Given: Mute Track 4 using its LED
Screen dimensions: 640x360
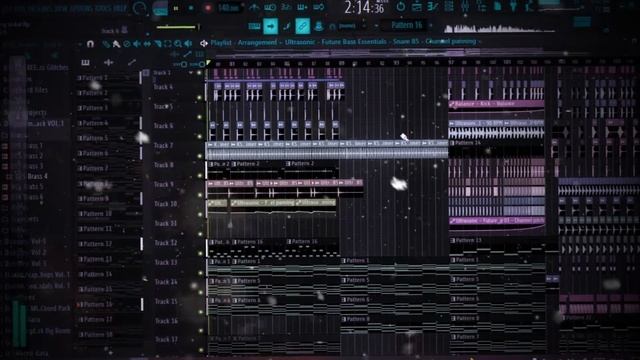Looking at the screenshot, I should tap(200, 98).
